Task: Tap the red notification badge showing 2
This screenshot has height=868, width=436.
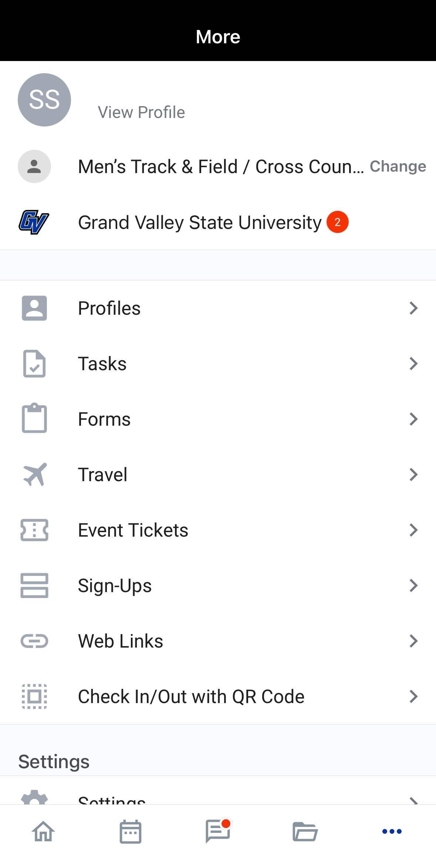Action: 337,222
